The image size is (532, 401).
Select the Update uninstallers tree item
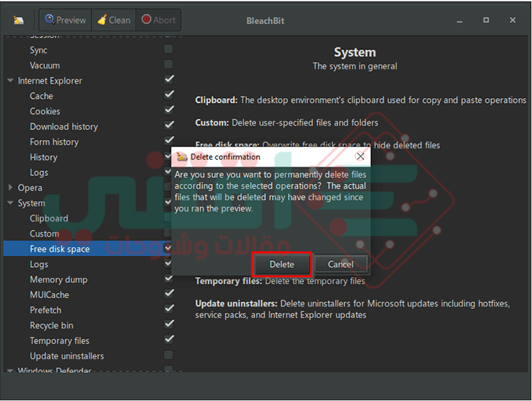67,356
